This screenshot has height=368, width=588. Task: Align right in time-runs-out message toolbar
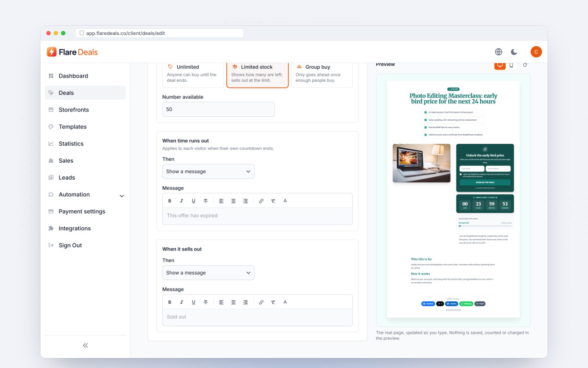(245, 201)
